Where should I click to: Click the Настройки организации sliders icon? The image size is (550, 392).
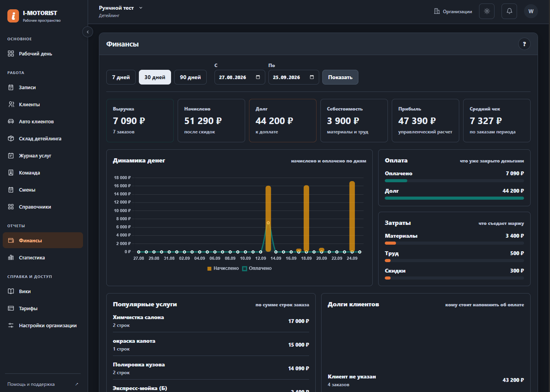pyautogui.click(x=11, y=325)
